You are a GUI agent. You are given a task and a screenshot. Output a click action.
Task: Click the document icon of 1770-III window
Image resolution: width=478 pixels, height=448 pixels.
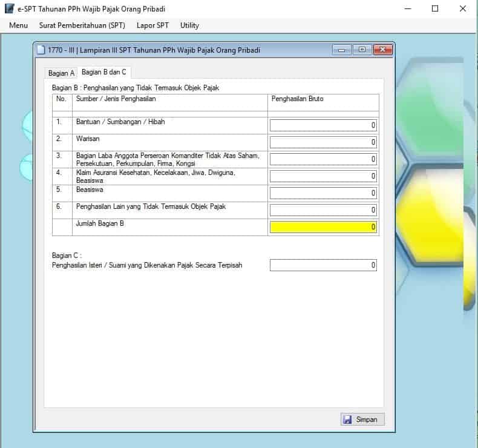41,50
